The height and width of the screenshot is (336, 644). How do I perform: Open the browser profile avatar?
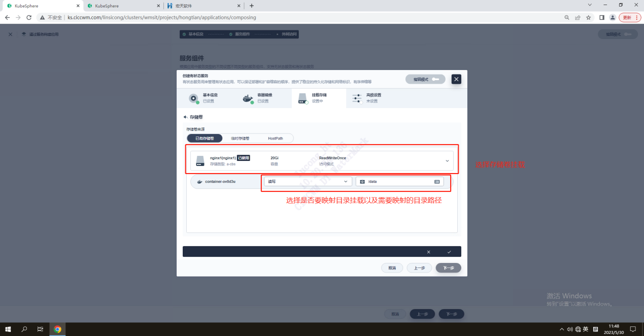(613, 17)
